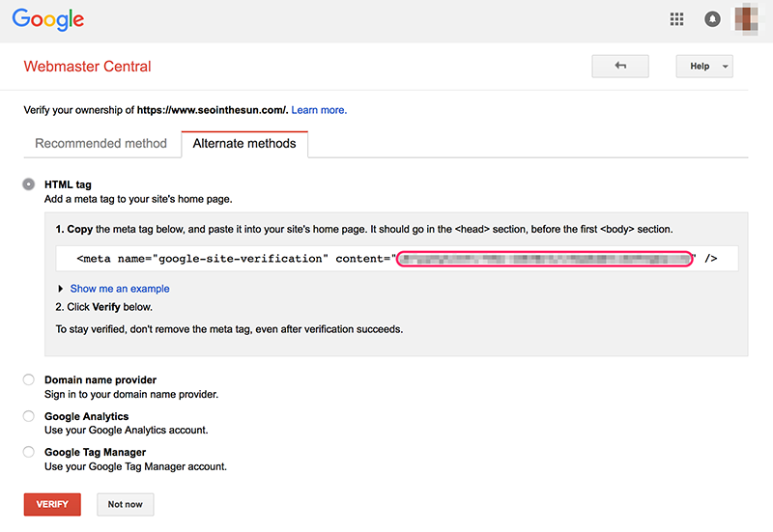Switch to the Recommended method tab
Screen dimensions: 773x532
point(101,143)
